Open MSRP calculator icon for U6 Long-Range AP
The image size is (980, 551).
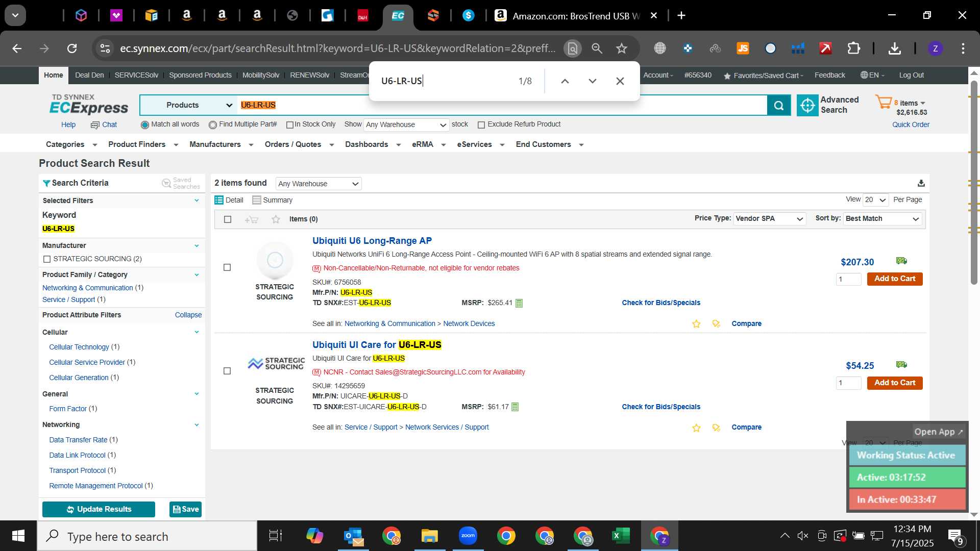point(519,303)
